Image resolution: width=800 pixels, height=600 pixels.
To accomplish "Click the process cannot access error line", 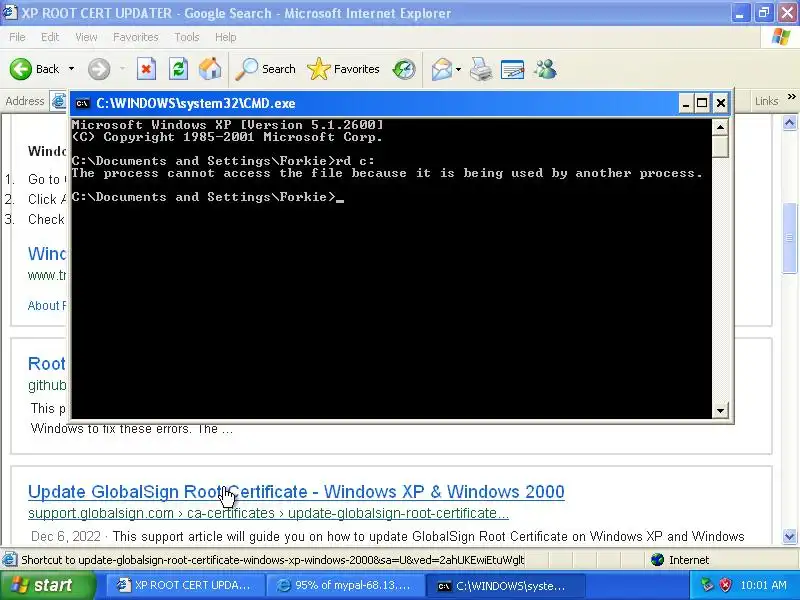I will click(387, 173).
